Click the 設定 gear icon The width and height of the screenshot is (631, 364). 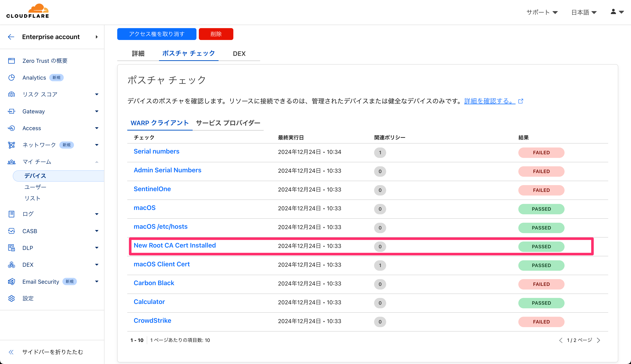tap(12, 298)
